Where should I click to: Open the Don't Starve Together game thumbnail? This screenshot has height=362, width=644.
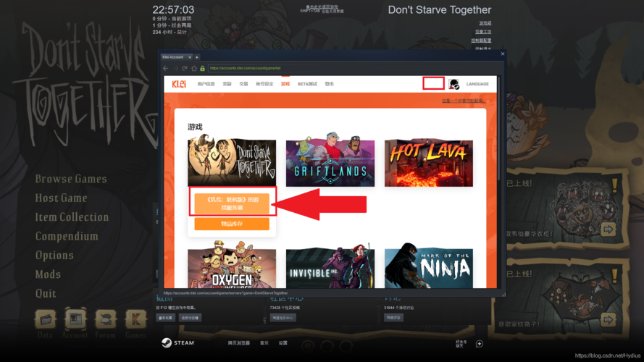coord(232,162)
